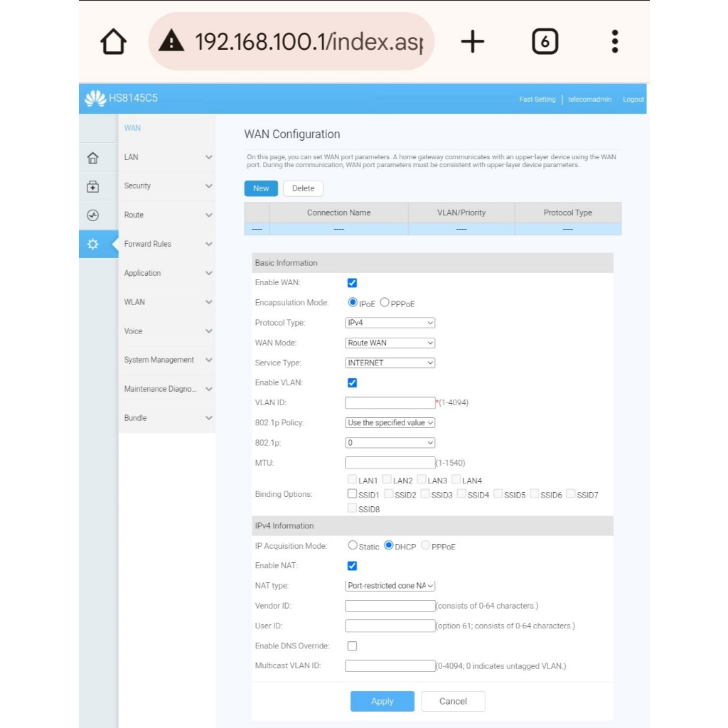Toggle the Enable WAN checkbox
This screenshot has height=728, width=728.
[352, 283]
